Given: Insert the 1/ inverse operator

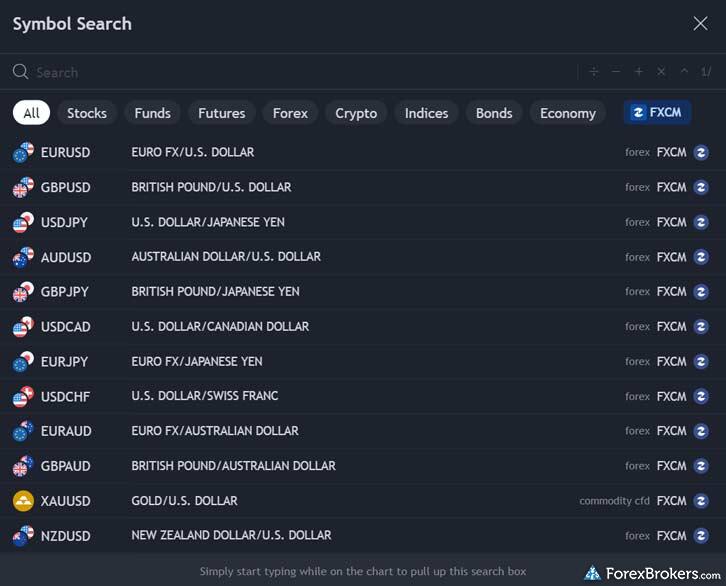Looking at the screenshot, I should tap(706, 72).
